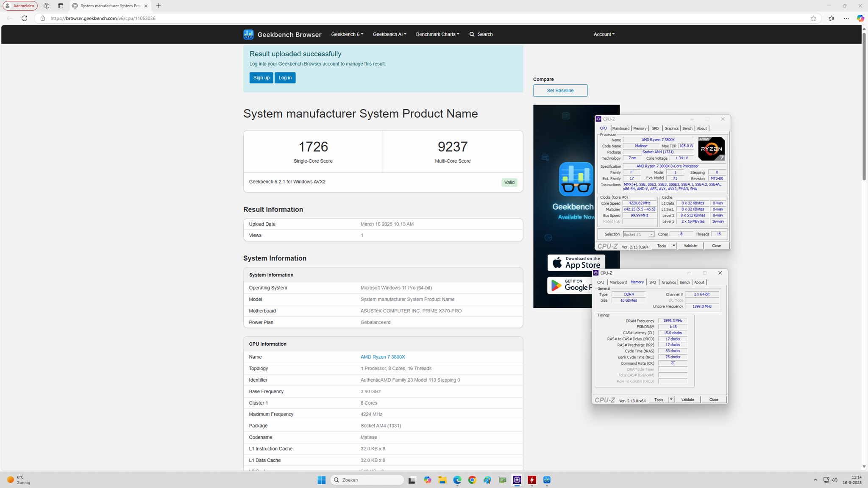Click Tools button in lower CPU-Z
Viewport: 868px width, 488px height.
659,400
